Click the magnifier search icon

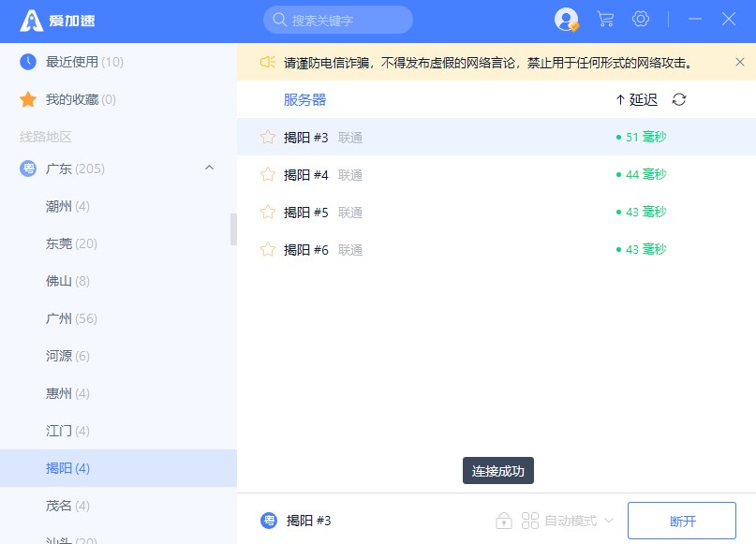(x=280, y=20)
